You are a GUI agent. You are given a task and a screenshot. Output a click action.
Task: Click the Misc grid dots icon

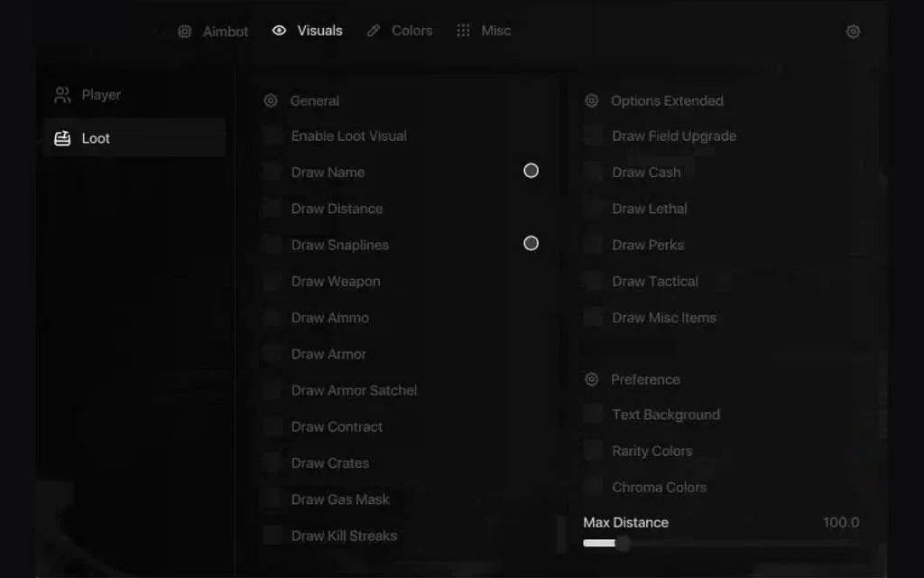click(x=463, y=31)
